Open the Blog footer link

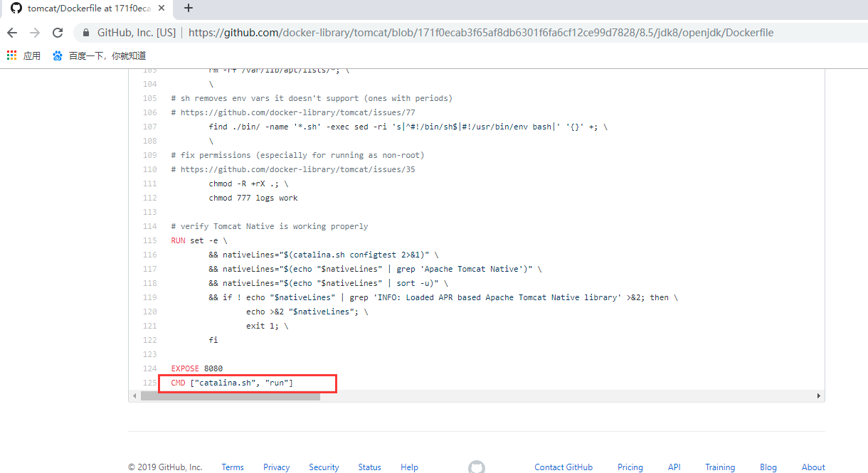point(768,467)
